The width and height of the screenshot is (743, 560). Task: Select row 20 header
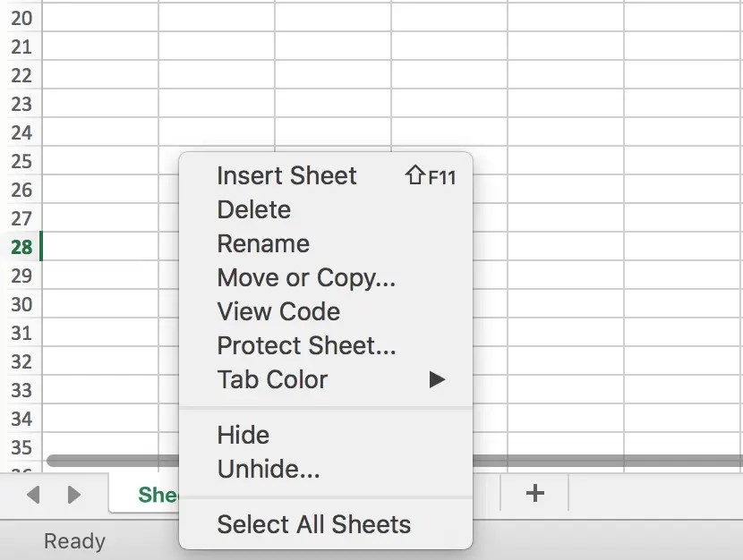coord(21,18)
